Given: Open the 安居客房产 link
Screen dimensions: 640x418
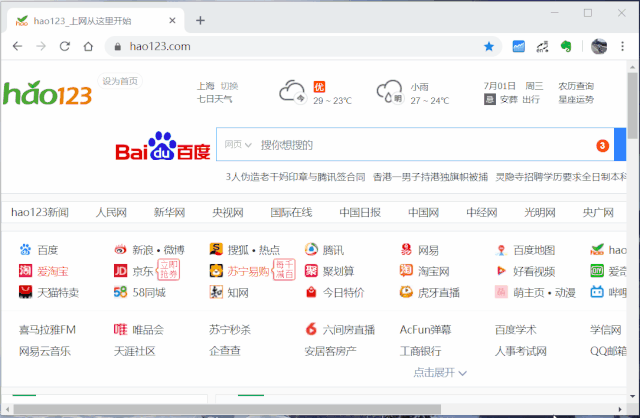Looking at the screenshot, I should tap(331, 351).
